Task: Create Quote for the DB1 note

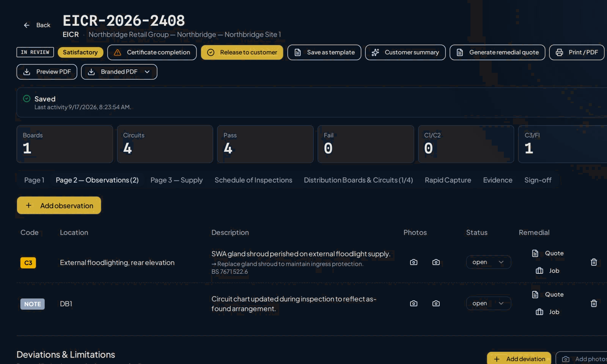Action: (x=548, y=295)
